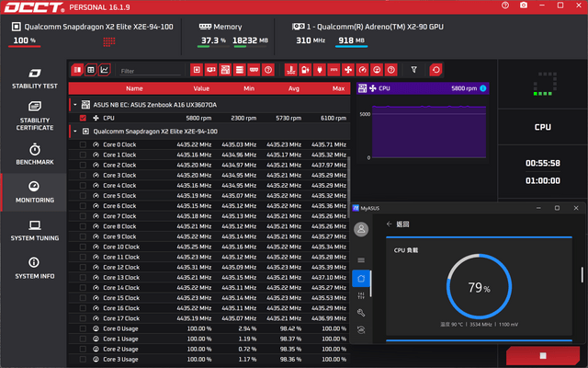Viewport: 588px width, 368px height.
Task: Toggle the motherboard sensor source filter
Action: 225,70
